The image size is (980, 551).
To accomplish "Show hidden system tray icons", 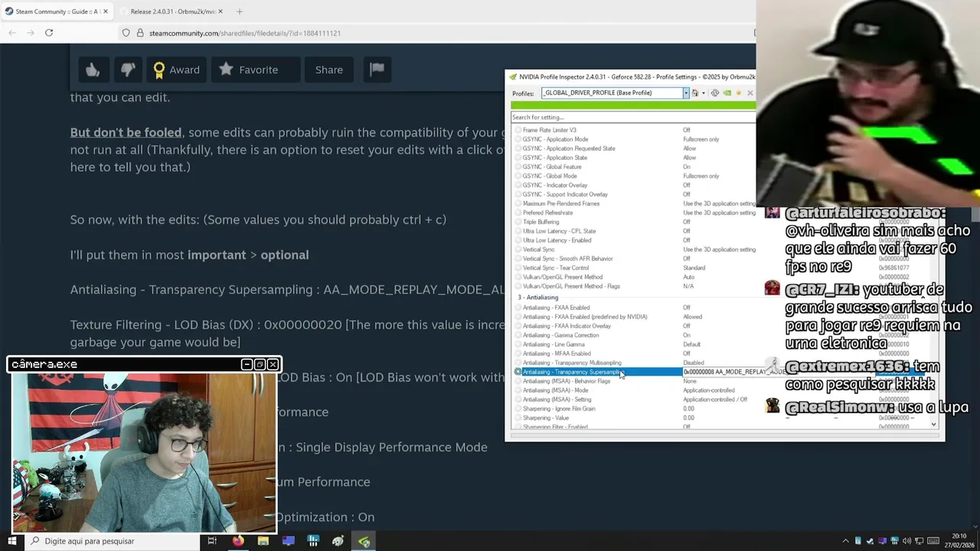I will [x=846, y=541].
